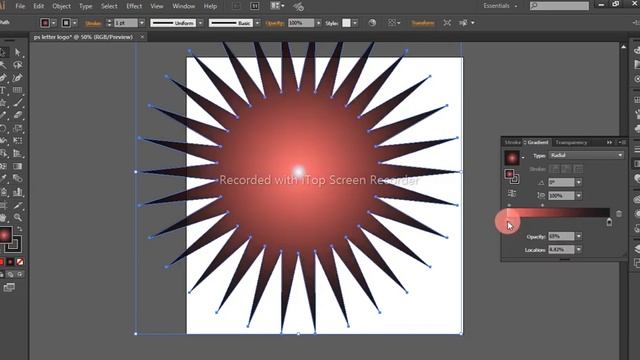
Task: Activate the Fill box in toolbox
Action: (5, 235)
